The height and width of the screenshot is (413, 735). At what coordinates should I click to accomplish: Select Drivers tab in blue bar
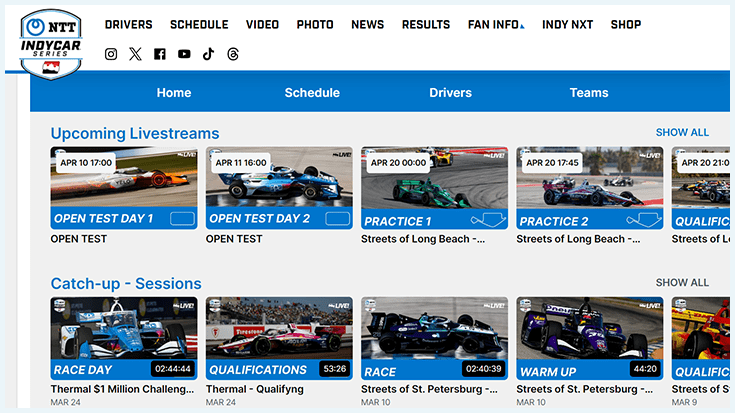tap(450, 93)
